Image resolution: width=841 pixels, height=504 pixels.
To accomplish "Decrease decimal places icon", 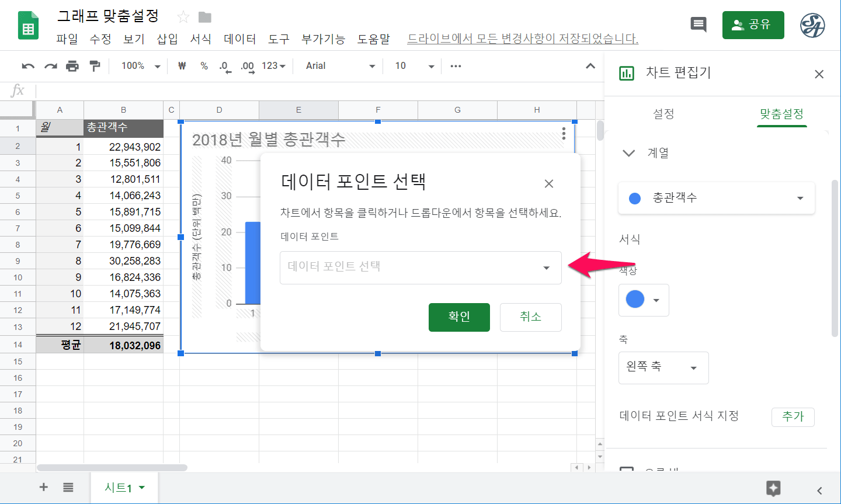I will click(224, 66).
